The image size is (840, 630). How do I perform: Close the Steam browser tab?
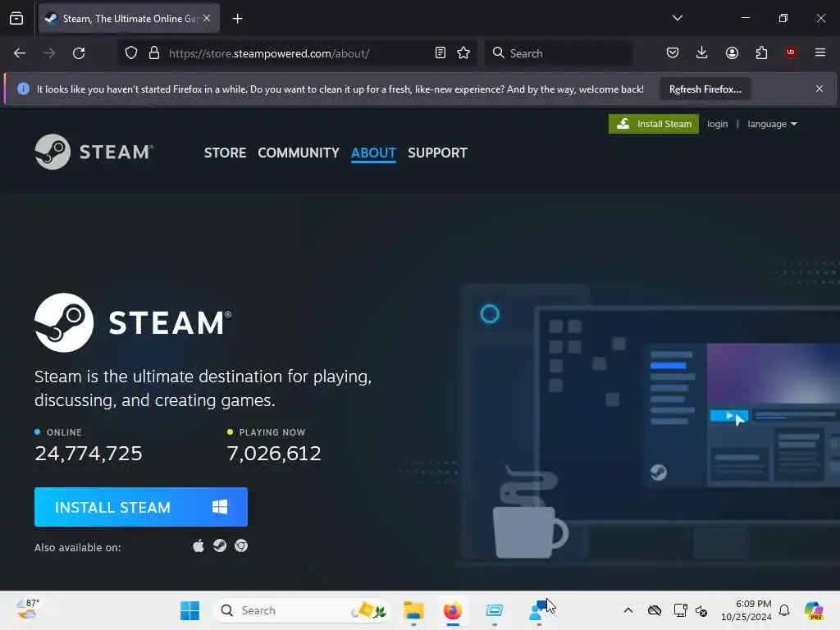(x=207, y=18)
